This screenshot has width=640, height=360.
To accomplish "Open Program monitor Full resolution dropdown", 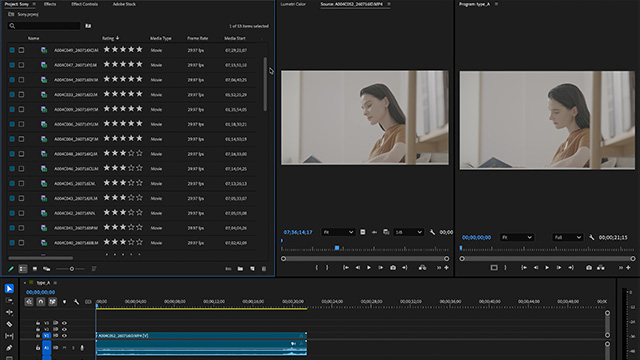I will click(567, 237).
